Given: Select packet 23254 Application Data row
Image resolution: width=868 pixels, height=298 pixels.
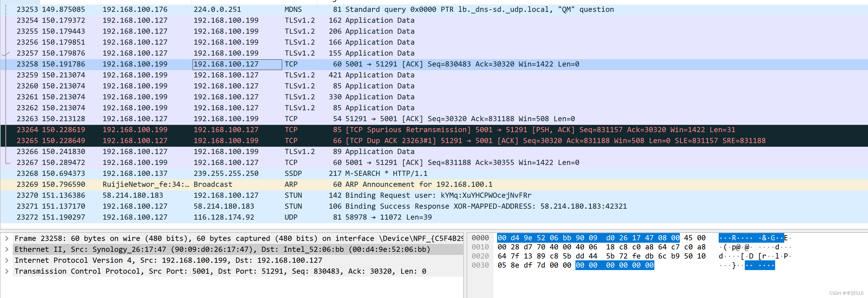Looking at the screenshot, I should [434, 20].
